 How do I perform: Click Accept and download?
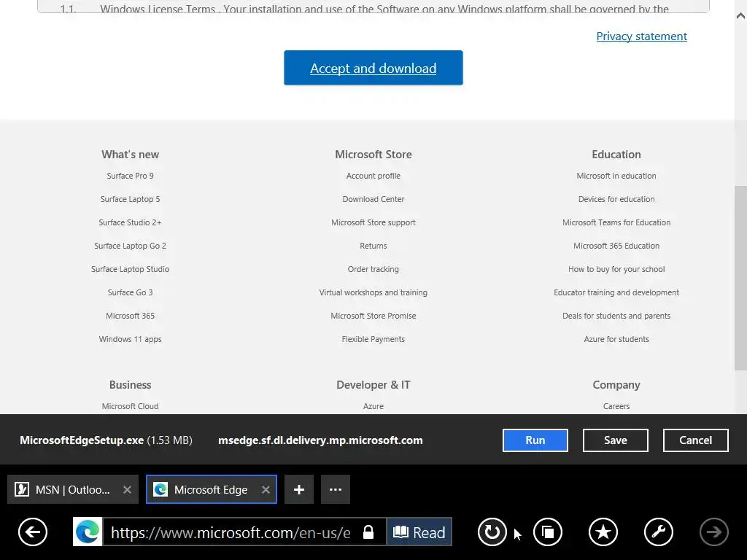coord(373,68)
